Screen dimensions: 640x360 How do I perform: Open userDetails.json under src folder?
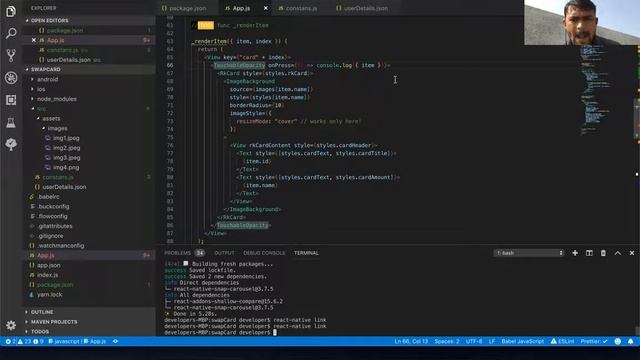click(x=64, y=187)
